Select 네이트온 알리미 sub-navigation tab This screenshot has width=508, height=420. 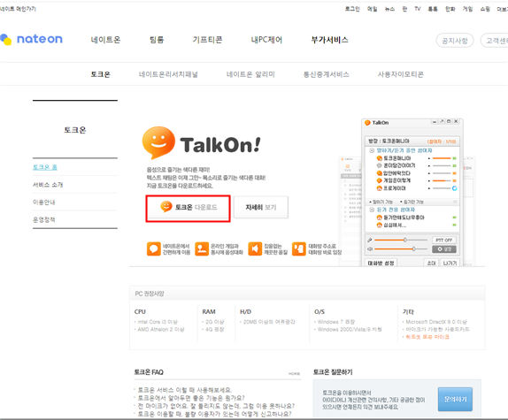pos(250,74)
